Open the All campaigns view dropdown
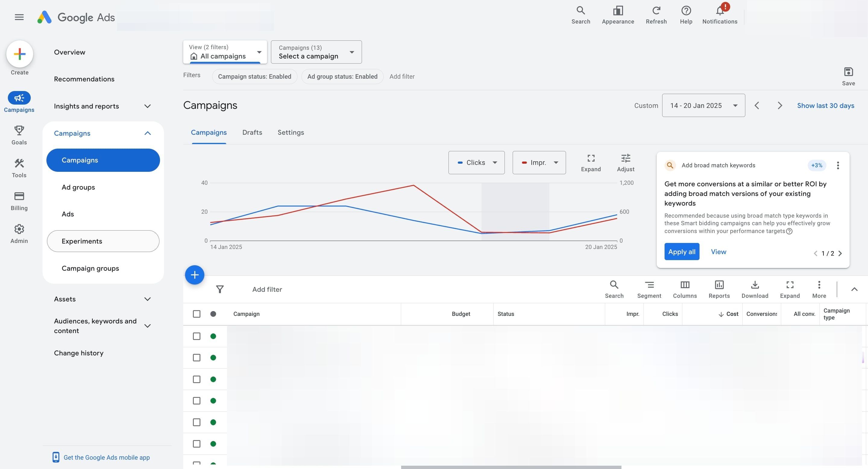The height and width of the screenshot is (469, 868). (225, 52)
